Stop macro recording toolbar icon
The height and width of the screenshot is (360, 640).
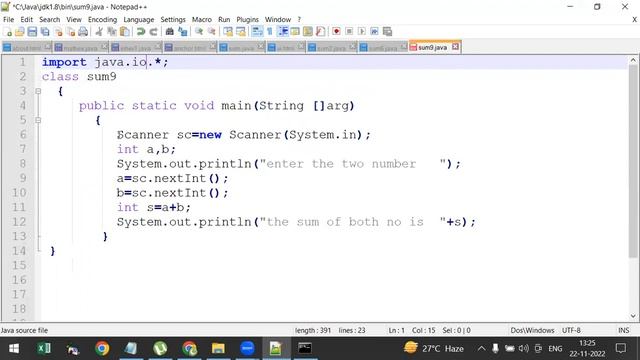pyautogui.click(x=349, y=31)
